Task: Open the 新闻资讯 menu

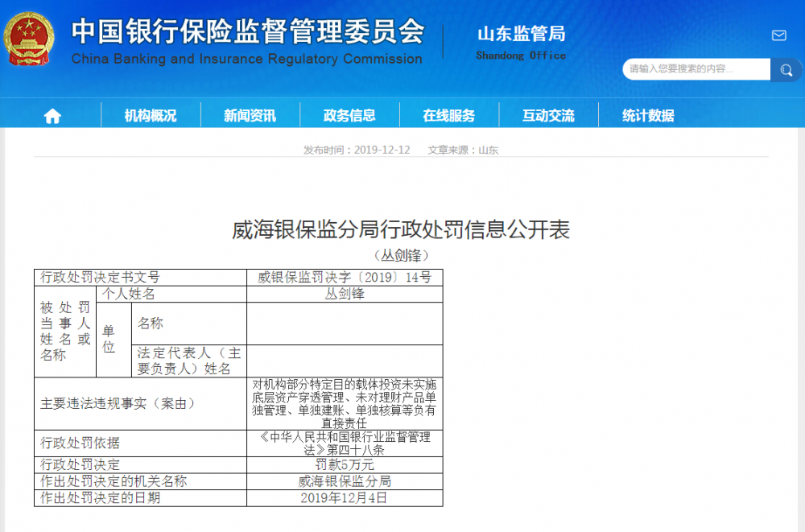Action: (250, 115)
